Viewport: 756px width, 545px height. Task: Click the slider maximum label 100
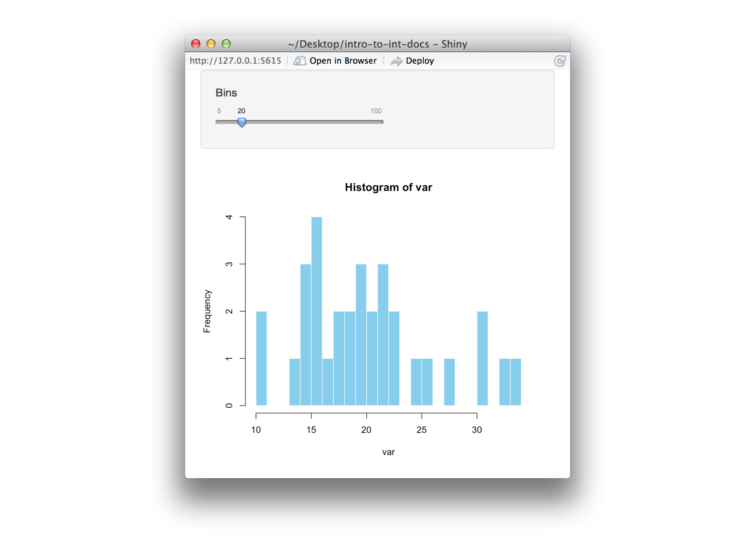coord(376,111)
